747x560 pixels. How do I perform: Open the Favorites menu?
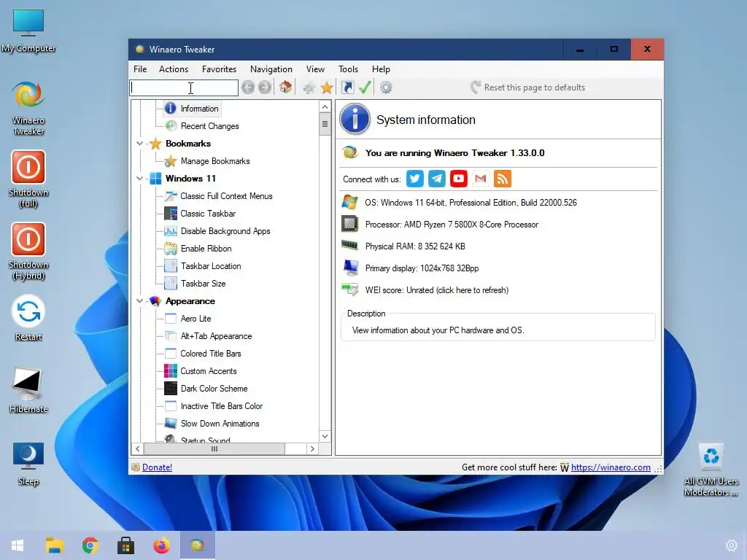click(x=219, y=69)
